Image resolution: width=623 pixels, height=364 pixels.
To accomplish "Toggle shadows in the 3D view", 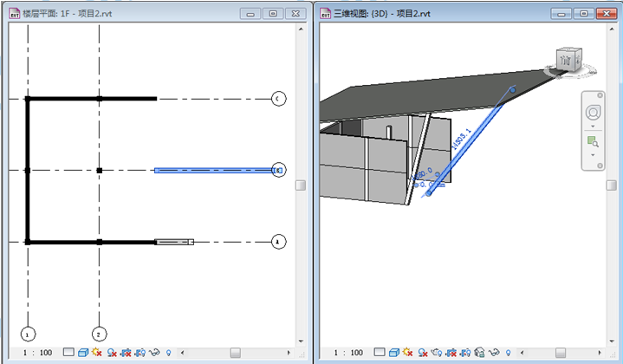I will (x=422, y=353).
